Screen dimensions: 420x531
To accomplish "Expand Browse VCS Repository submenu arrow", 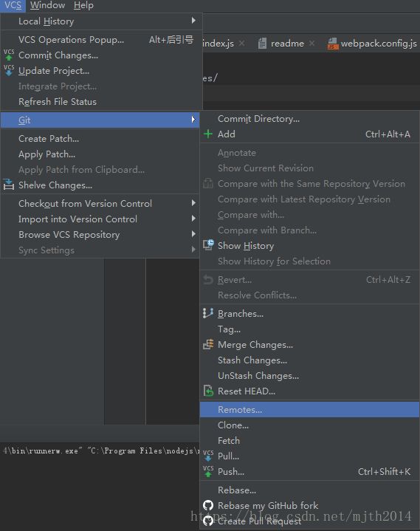I will click(x=193, y=234).
